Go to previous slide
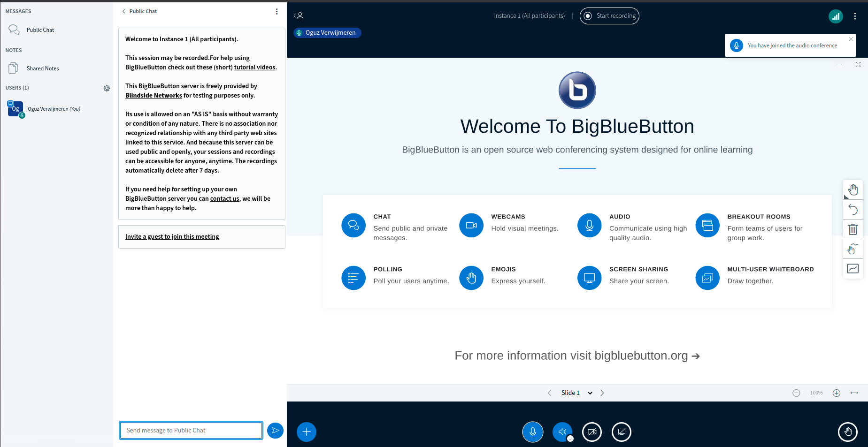The height and width of the screenshot is (447, 868). pos(549,393)
